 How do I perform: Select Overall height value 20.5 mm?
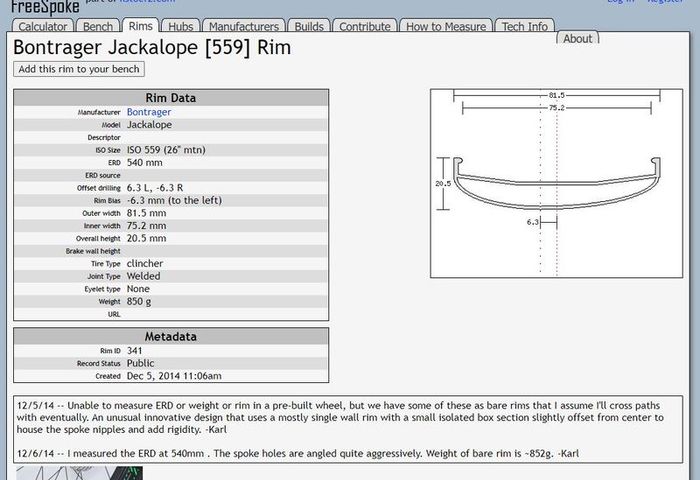click(146, 238)
